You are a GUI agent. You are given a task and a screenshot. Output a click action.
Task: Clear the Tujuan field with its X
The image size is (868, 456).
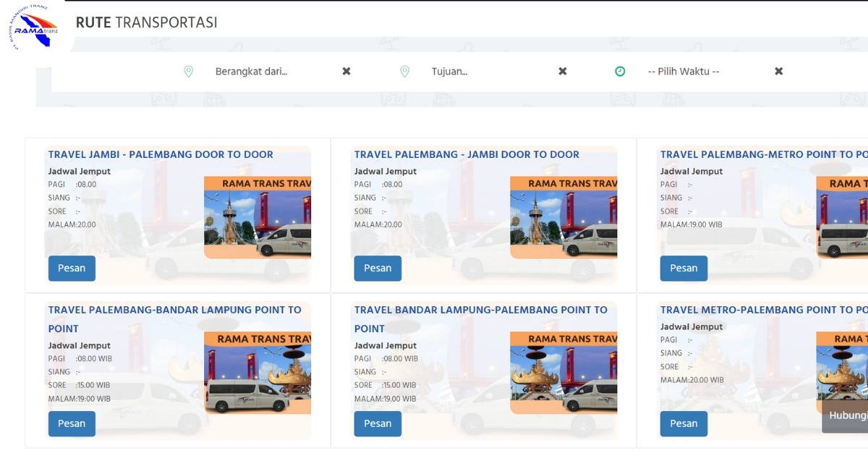563,72
